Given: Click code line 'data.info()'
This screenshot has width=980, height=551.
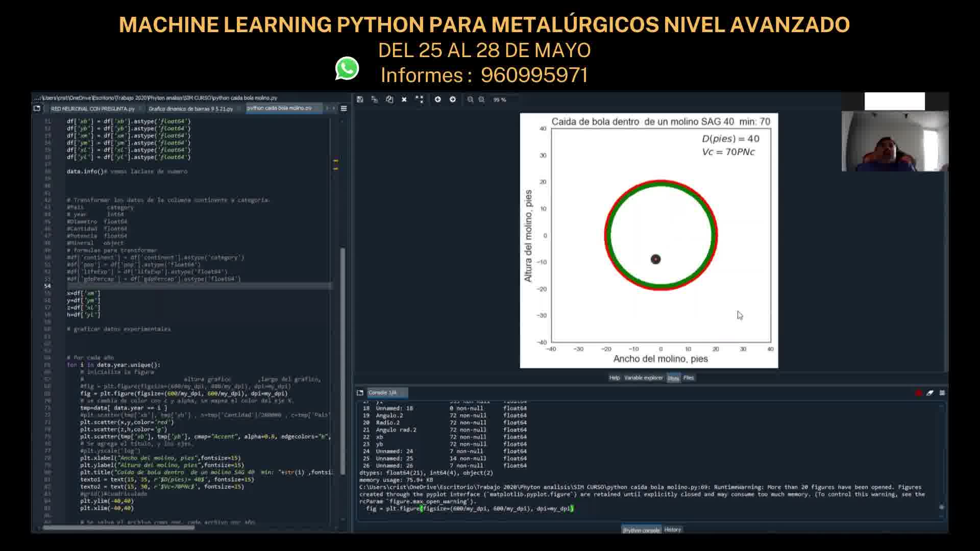Looking at the screenshot, I should [127, 171].
